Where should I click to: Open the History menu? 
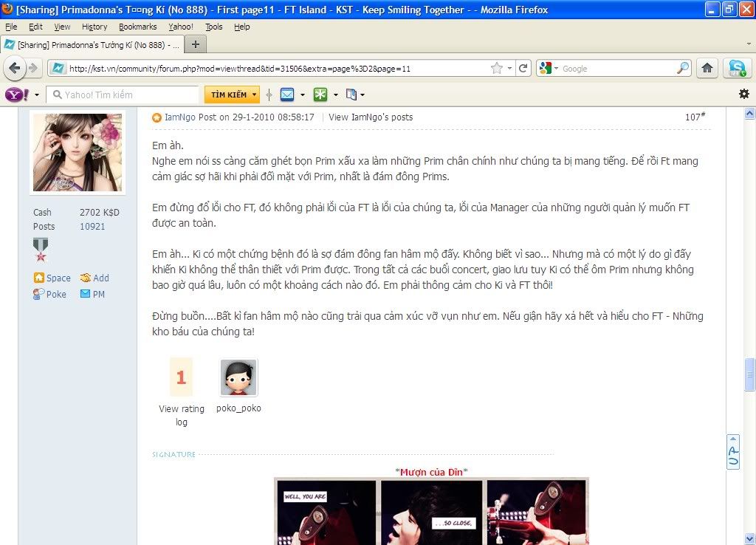pyautogui.click(x=94, y=27)
